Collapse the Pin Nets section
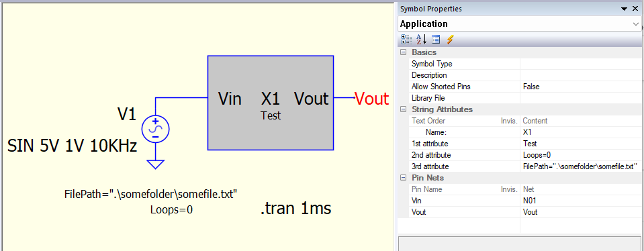 (404, 178)
